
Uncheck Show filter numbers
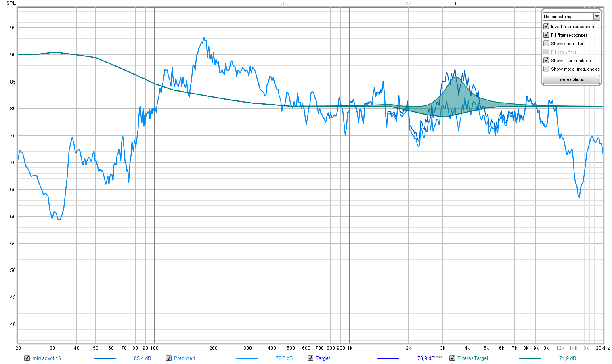tap(546, 60)
